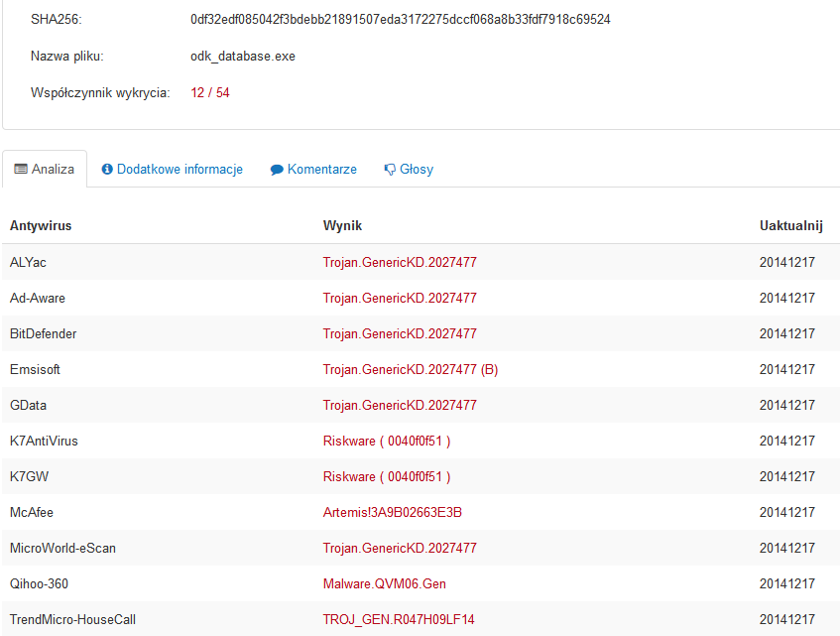Click the McAfee antivirus name
This screenshot has height=636, width=840.
(32, 512)
